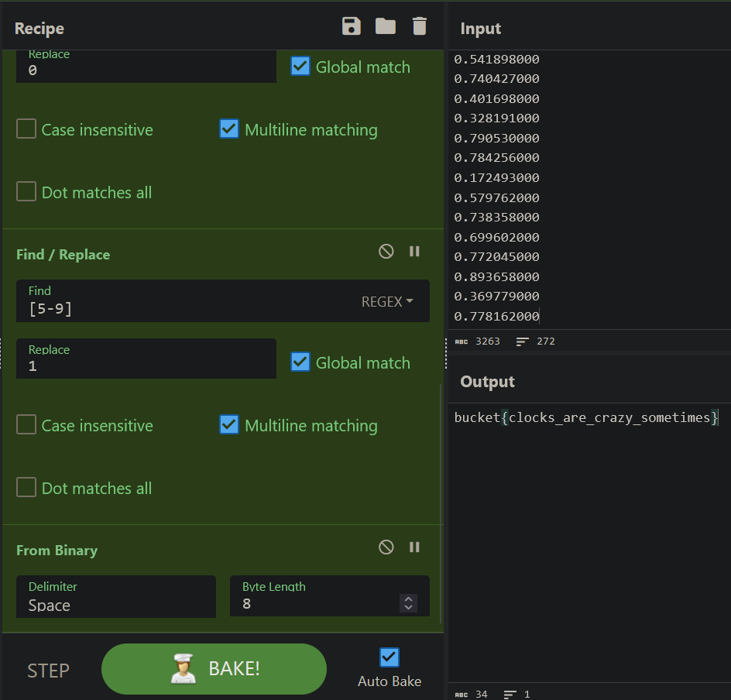Click the chef icon on the Bake button
Image resolution: width=731 pixels, height=700 pixels.
coord(183,668)
